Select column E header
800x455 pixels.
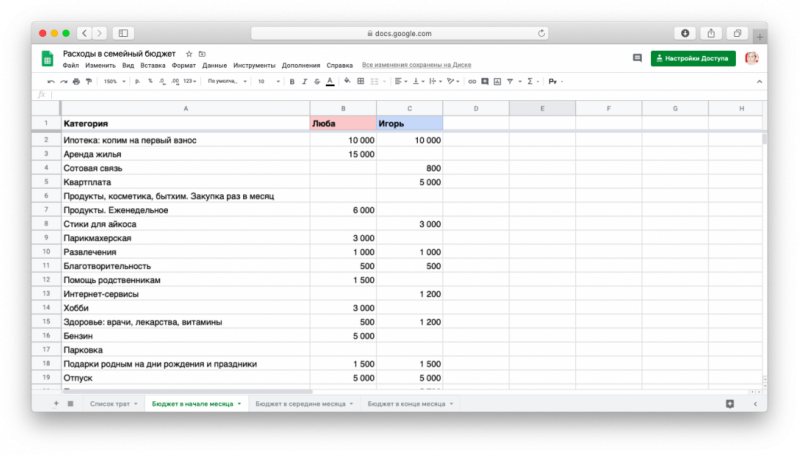pyautogui.click(x=542, y=108)
